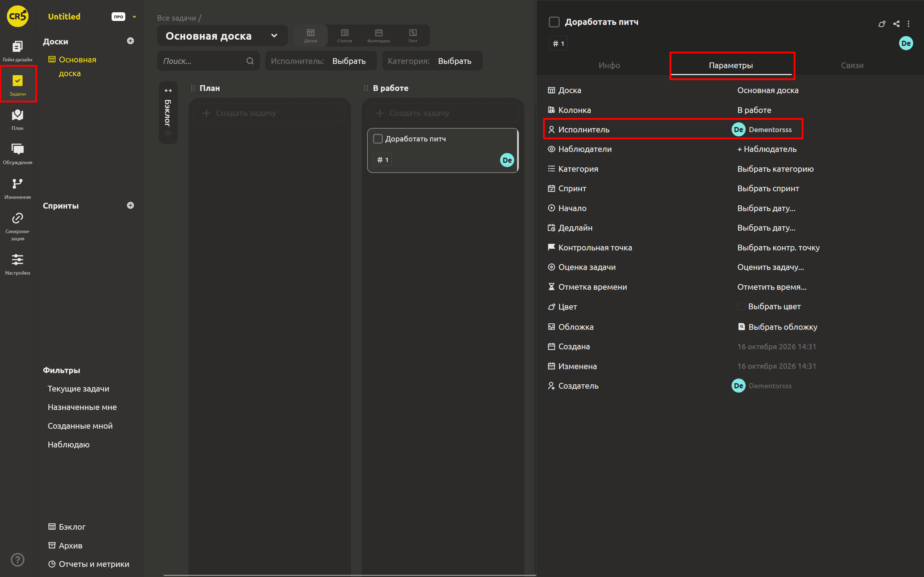Select Выбрать спринт in task parameters
The height and width of the screenshot is (577, 924).
[x=768, y=188]
